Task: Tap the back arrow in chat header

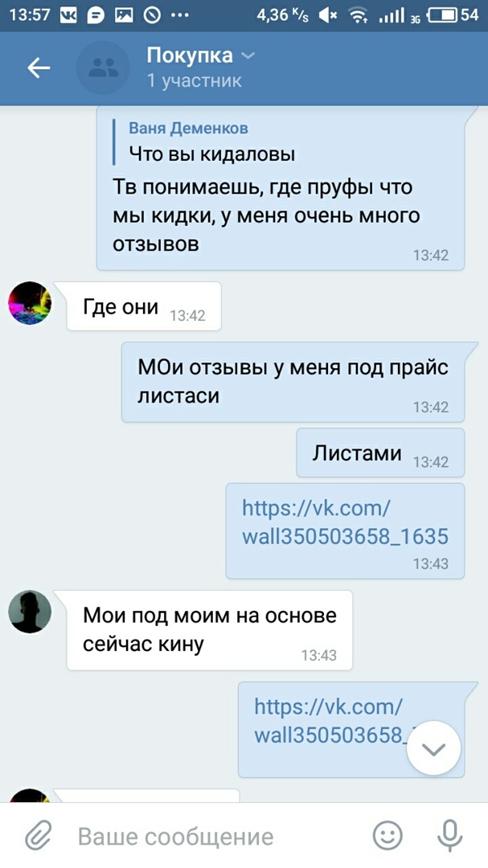Action: point(39,68)
